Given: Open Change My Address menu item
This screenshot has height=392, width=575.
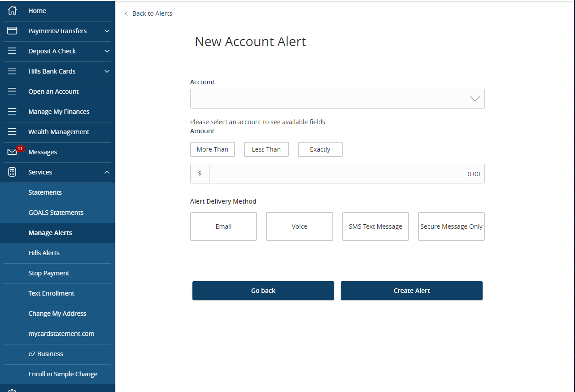Looking at the screenshot, I should point(57,314).
